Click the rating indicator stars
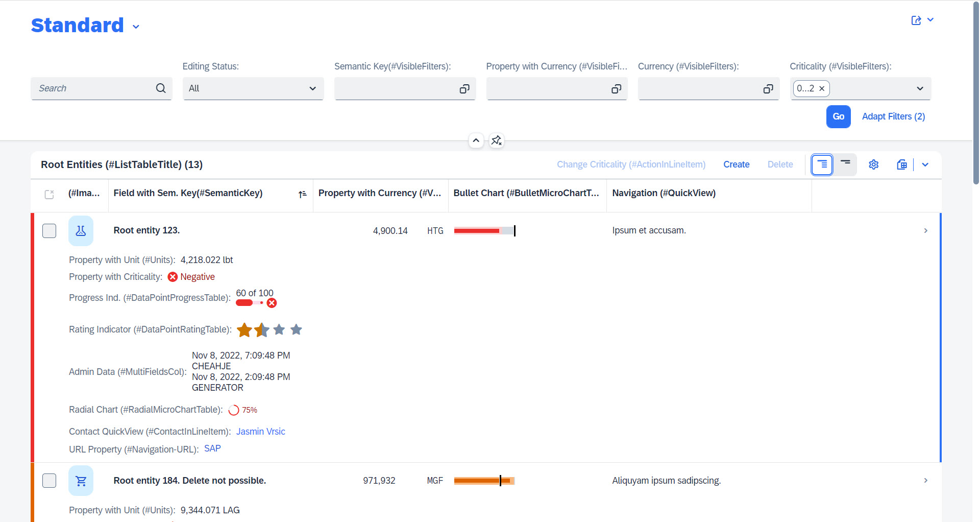 (269, 330)
